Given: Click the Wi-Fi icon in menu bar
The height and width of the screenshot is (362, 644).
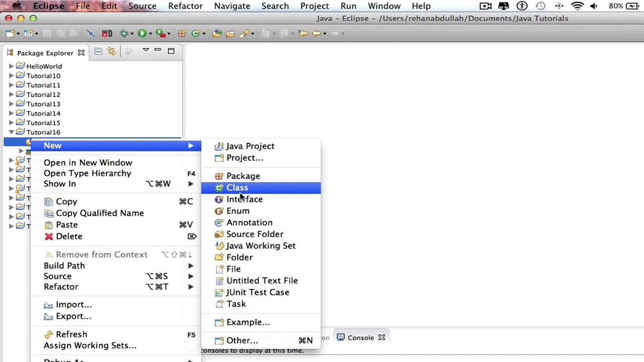Looking at the screenshot, I should (577, 6).
